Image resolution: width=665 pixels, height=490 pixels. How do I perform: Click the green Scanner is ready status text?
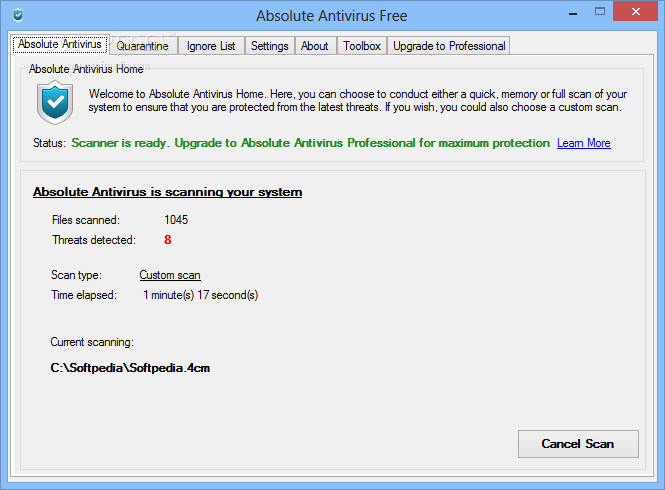pyautogui.click(x=310, y=143)
